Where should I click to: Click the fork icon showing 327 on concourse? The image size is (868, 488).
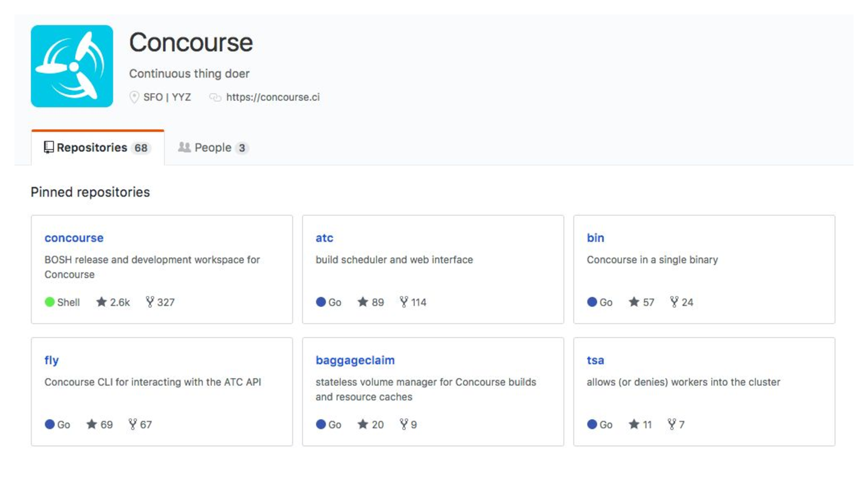(150, 302)
